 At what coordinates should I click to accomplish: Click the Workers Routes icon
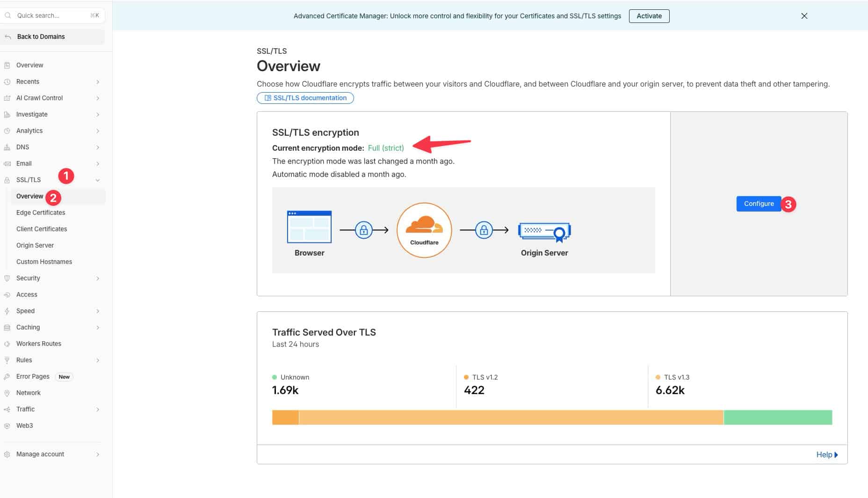(7, 344)
